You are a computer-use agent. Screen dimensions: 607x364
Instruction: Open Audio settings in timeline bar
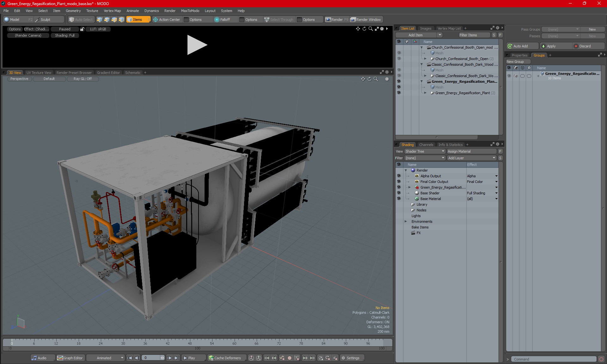tap(42, 358)
